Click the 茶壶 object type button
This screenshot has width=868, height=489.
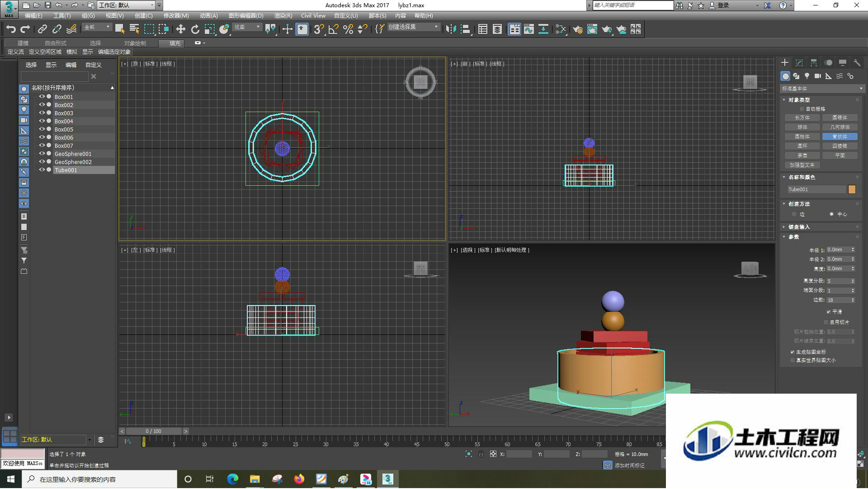[802, 155]
